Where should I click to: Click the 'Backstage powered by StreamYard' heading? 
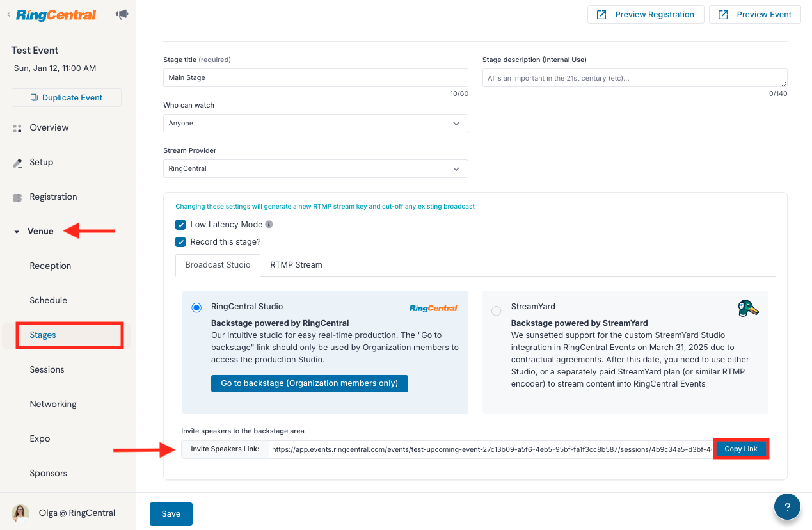tap(579, 323)
